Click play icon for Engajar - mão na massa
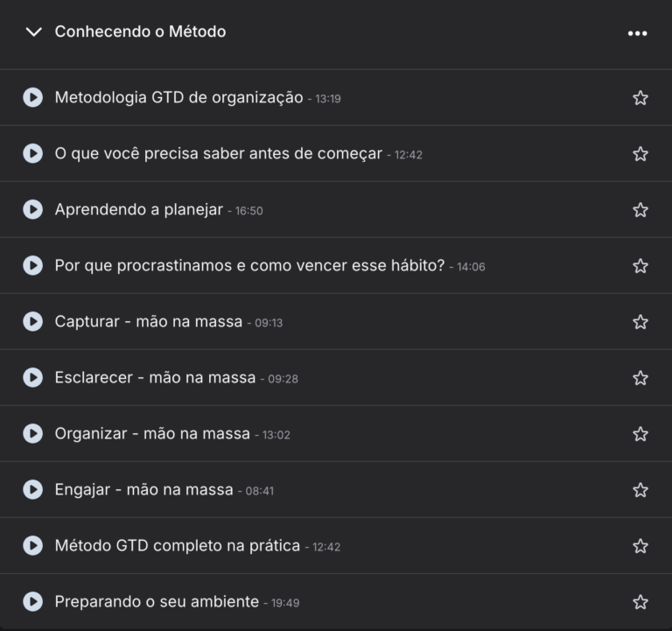The height and width of the screenshot is (631, 672). [x=32, y=489]
